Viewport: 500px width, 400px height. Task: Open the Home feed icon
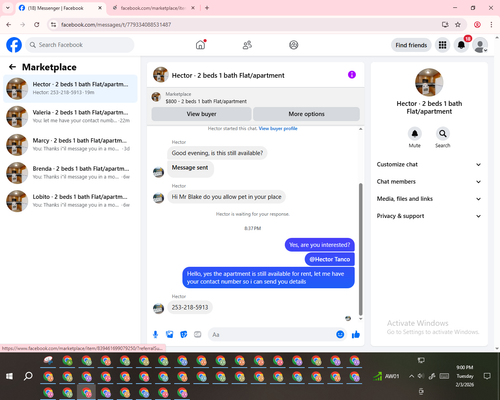tap(200, 45)
